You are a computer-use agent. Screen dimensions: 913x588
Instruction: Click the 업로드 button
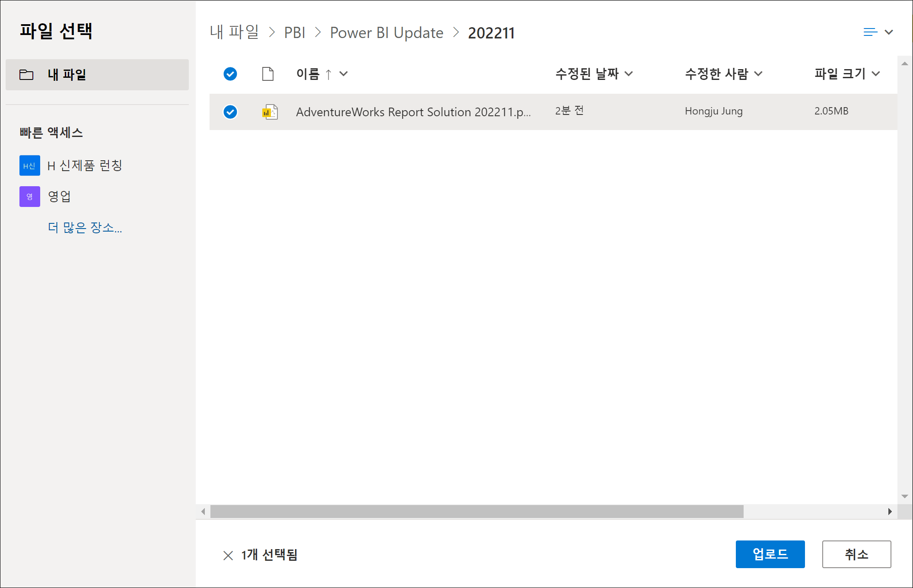pos(770,554)
